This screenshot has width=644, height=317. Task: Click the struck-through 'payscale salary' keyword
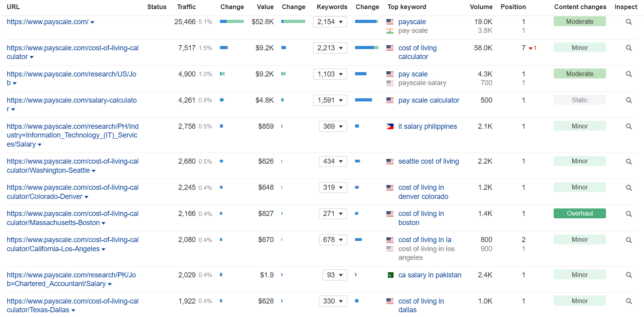click(x=422, y=83)
